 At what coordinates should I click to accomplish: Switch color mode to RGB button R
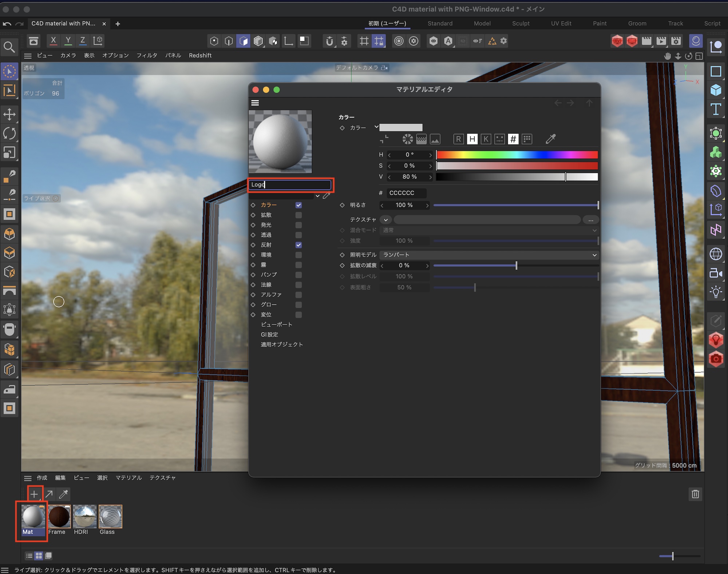pyautogui.click(x=458, y=139)
